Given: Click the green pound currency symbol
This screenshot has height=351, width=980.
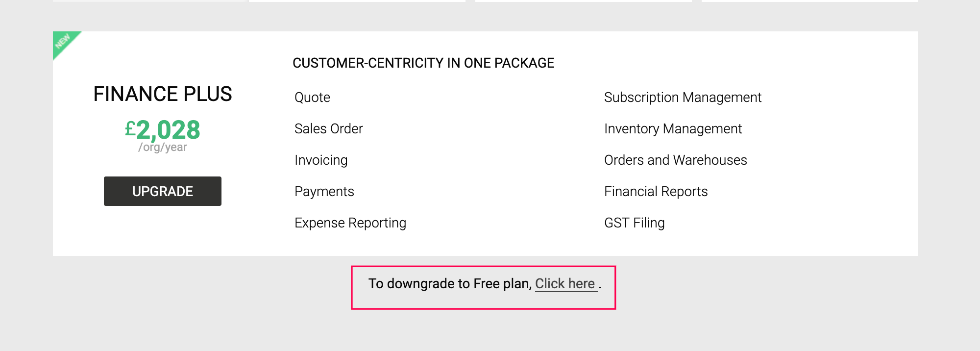Looking at the screenshot, I should tap(130, 129).
